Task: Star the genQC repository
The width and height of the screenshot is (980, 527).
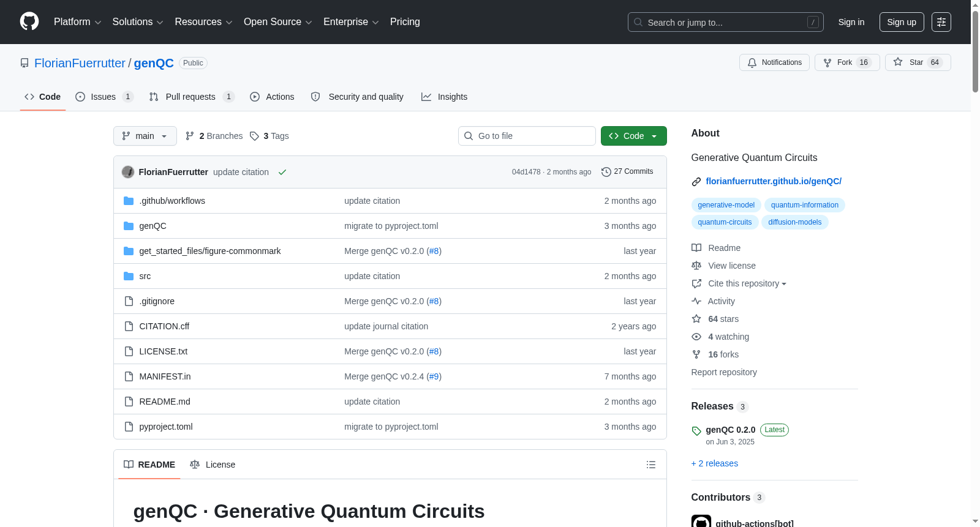Action: pos(918,62)
